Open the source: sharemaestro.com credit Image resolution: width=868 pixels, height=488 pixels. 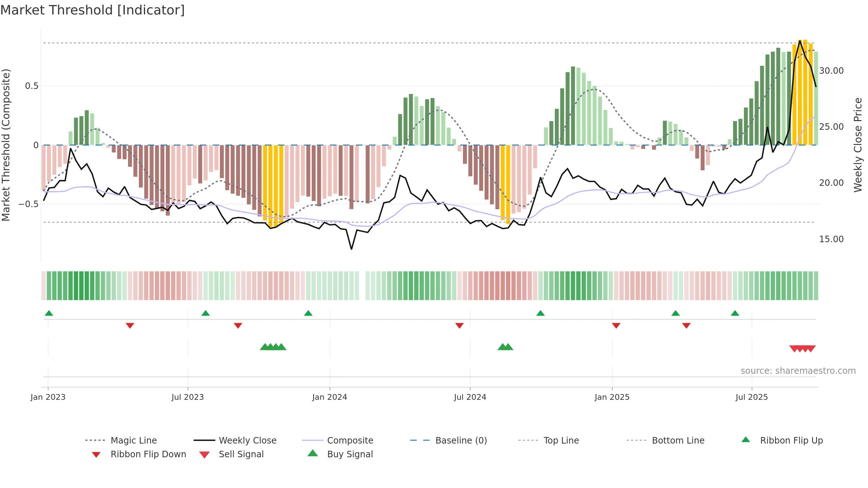tap(798, 371)
